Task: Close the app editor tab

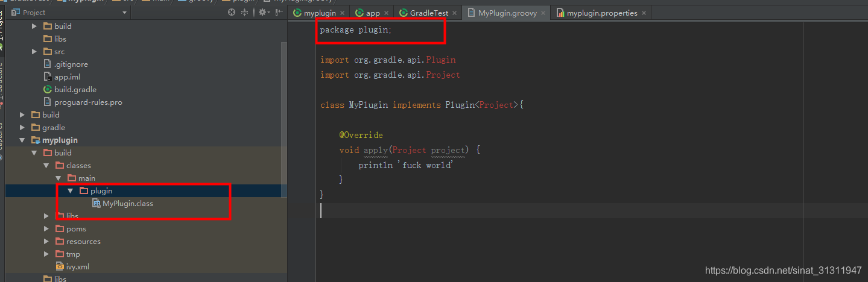Action: coord(387,13)
